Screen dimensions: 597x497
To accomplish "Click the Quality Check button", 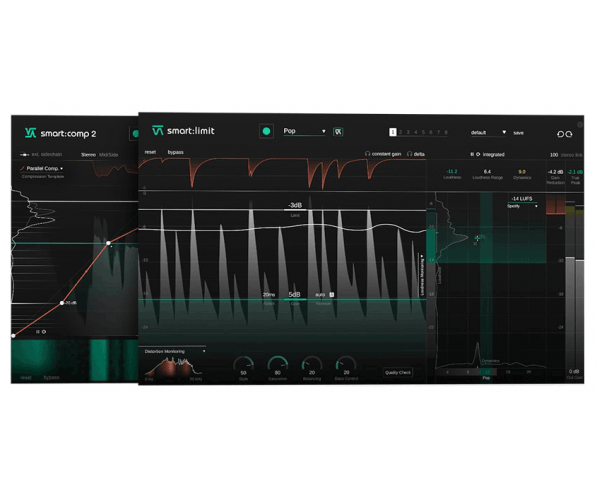I will (x=398, y=372).
